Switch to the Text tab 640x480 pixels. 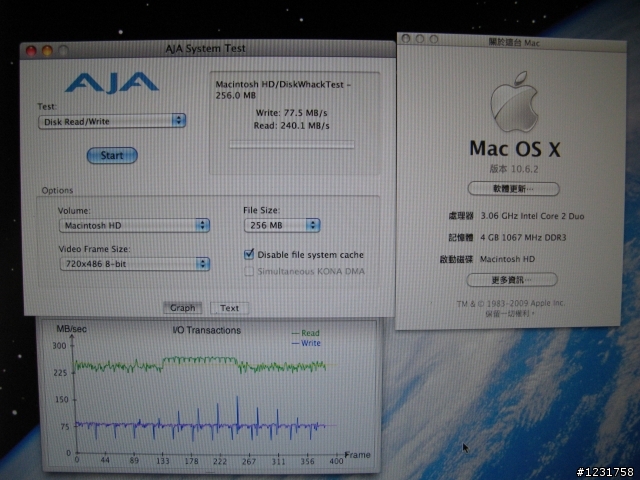(x=229, y=308)
